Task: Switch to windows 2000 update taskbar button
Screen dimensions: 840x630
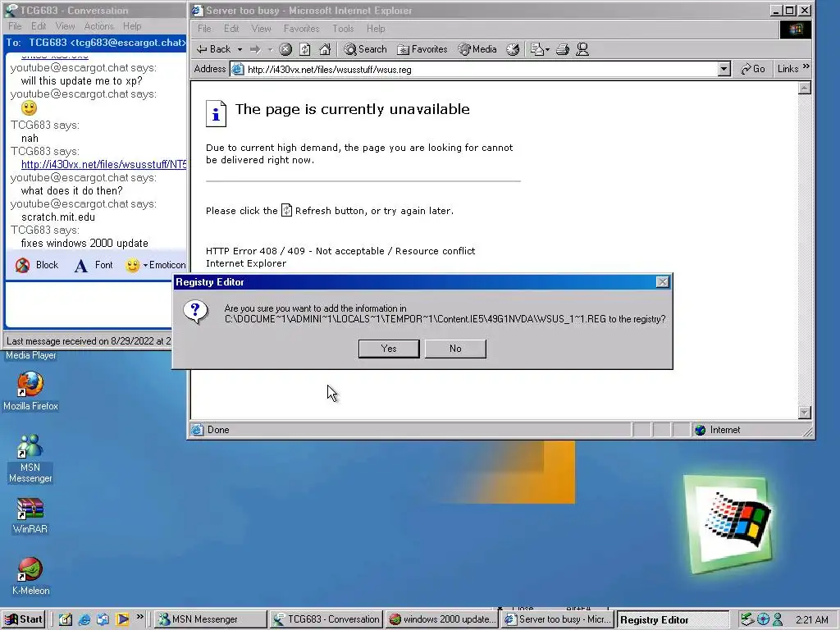Action: tap(442, 619)
